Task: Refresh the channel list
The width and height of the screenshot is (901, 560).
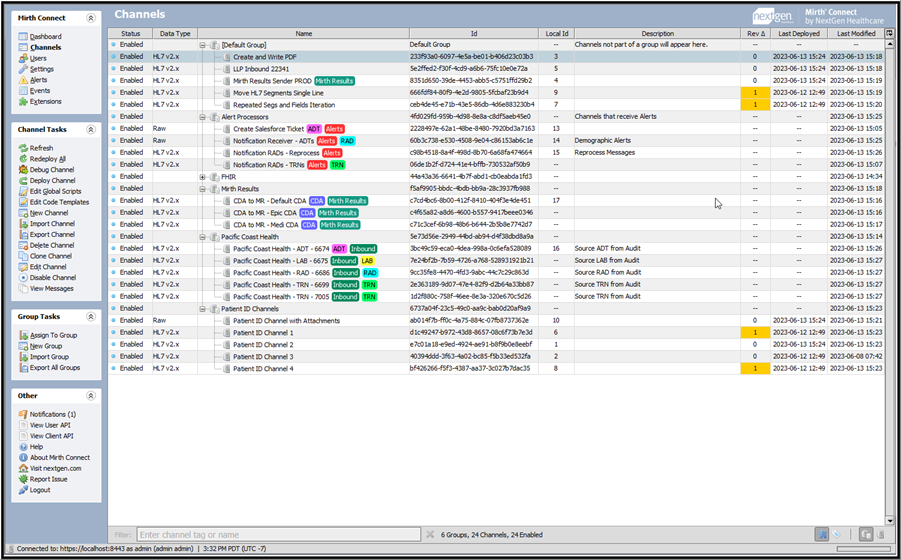Action: pyautogui.click(x=41, y=148)
